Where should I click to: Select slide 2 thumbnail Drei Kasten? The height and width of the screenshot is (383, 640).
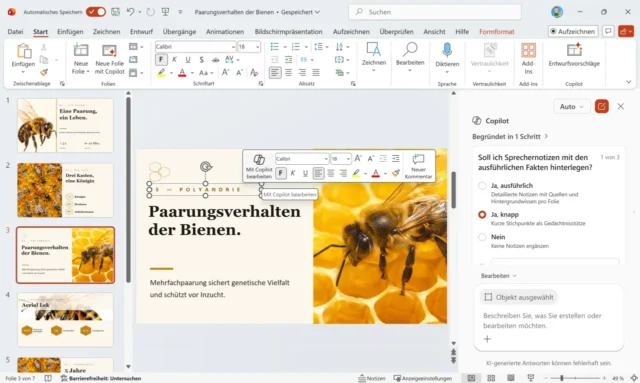(65, 190)
